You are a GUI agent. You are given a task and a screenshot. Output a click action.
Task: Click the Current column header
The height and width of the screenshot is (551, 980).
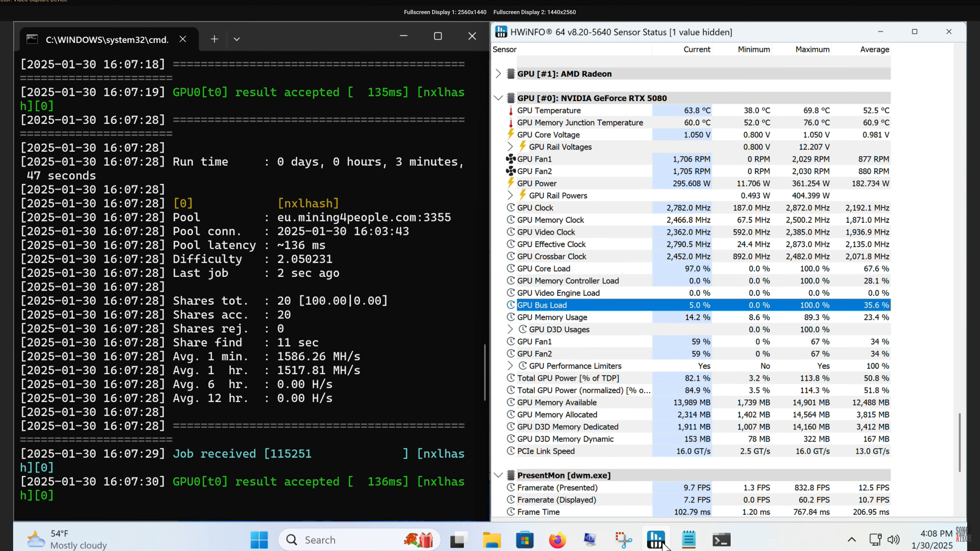pyautogui.click(x=696, y=49)
